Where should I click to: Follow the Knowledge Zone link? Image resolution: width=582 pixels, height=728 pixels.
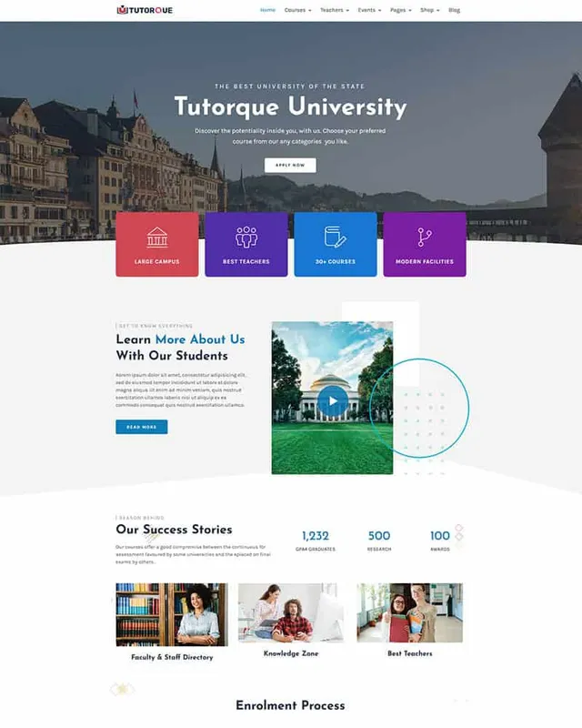pyautogui.click(x=291, y=653)
